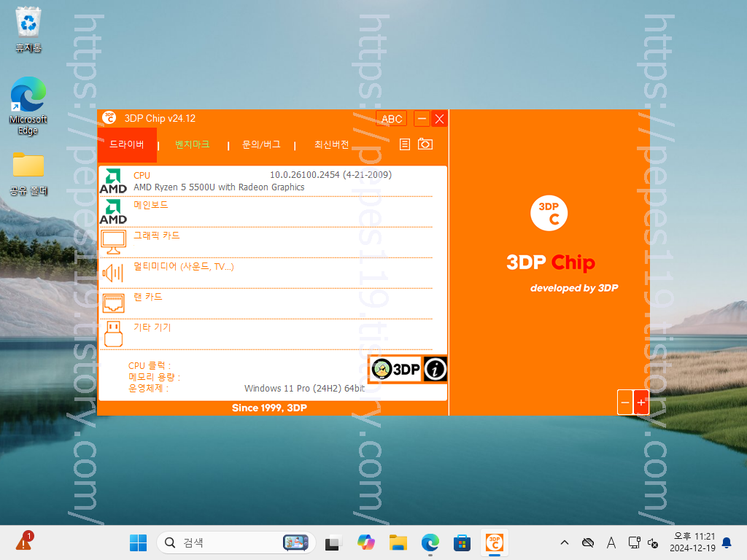Open Microsoft Store from taskbar
The height and width of the screenshot is (560, 747).
point(462,542)
